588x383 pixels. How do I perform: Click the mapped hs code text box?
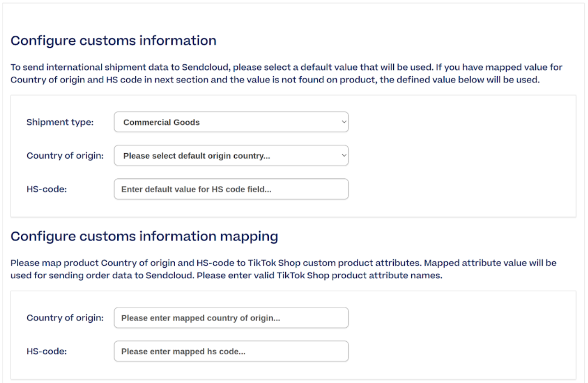pos(231,351)
